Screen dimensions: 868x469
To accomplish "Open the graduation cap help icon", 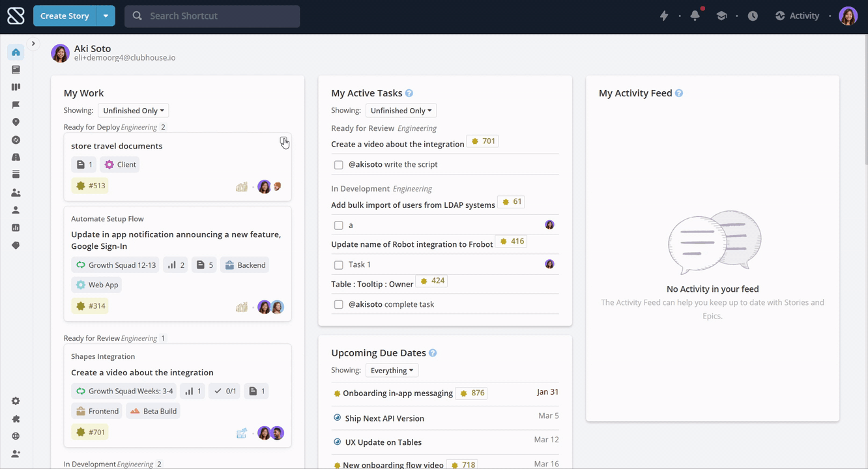I will point(721,16).
